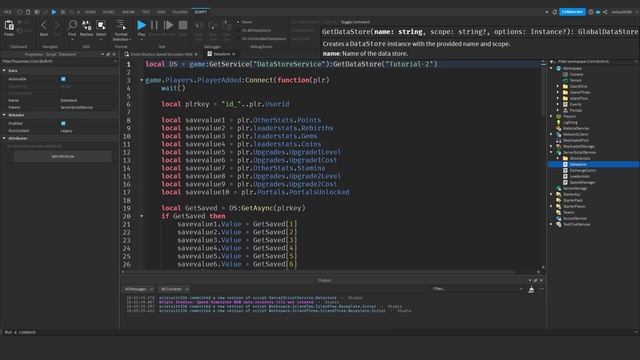This screenshot has width=640, height=360.
Task: Collapse the Behavior properties section
Action: (4, 115)
